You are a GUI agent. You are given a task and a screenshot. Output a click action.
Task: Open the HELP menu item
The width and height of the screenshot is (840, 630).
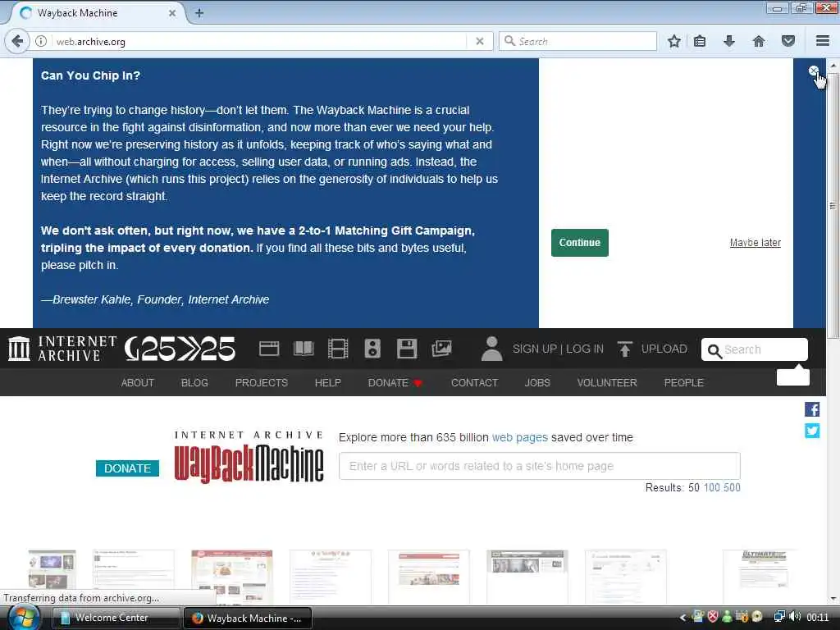tap(328, 382)
